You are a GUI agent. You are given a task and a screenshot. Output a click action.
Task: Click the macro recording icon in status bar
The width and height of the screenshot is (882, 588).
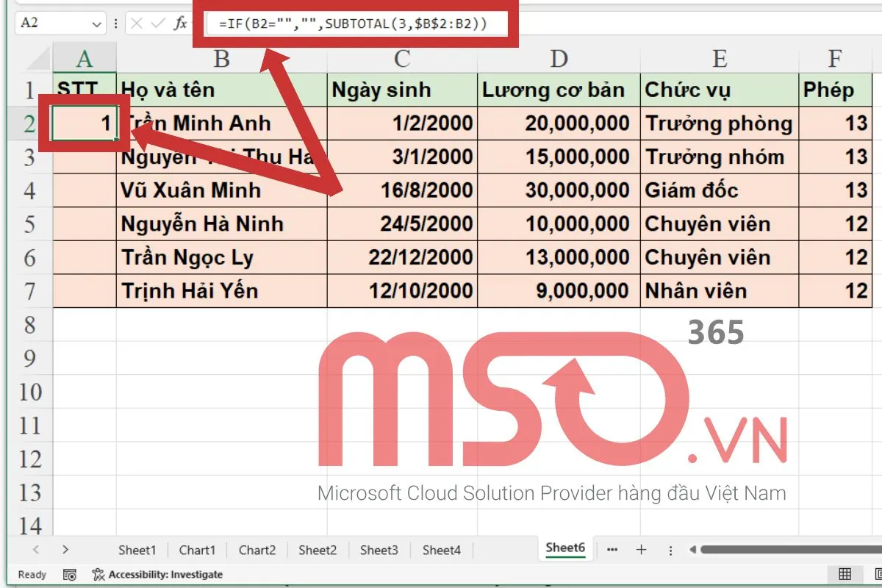pos(71,574)
